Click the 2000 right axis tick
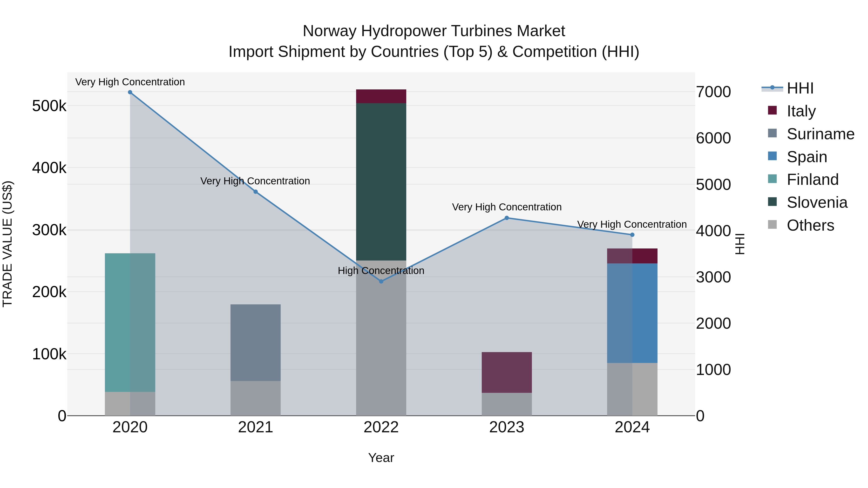 (x=714, y=323)
